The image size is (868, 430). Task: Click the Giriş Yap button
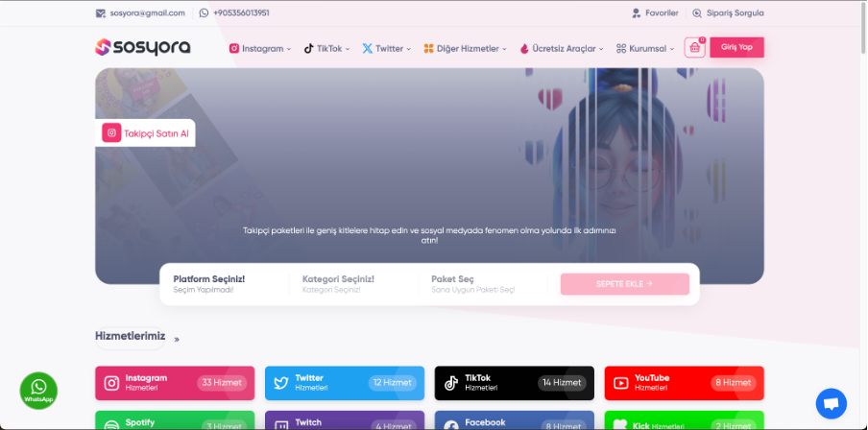pyautogui.click(x=736, y=48)
